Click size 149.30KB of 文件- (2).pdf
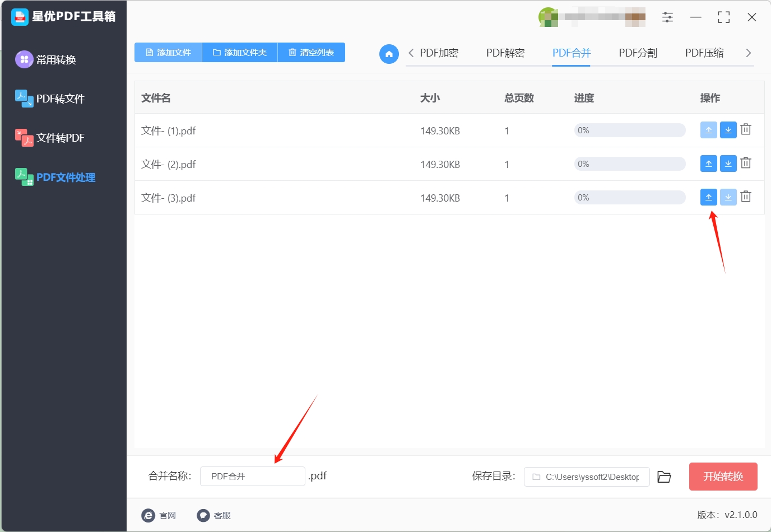Viewport: 771px width, 532px height. click(440, 165)
